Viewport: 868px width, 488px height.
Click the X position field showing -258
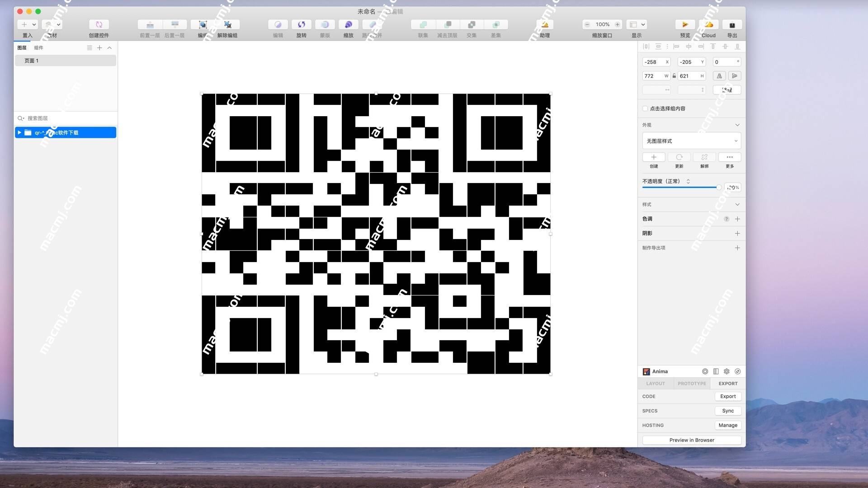656,62
